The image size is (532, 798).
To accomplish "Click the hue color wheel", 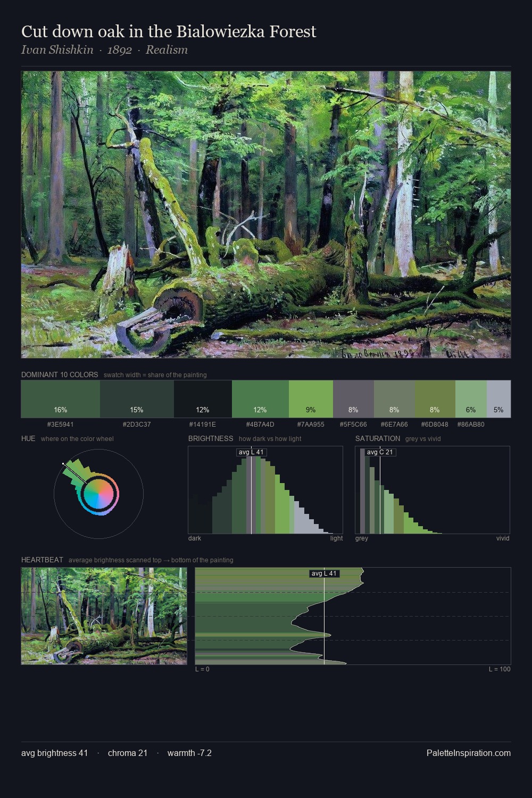I will point(98,494).
